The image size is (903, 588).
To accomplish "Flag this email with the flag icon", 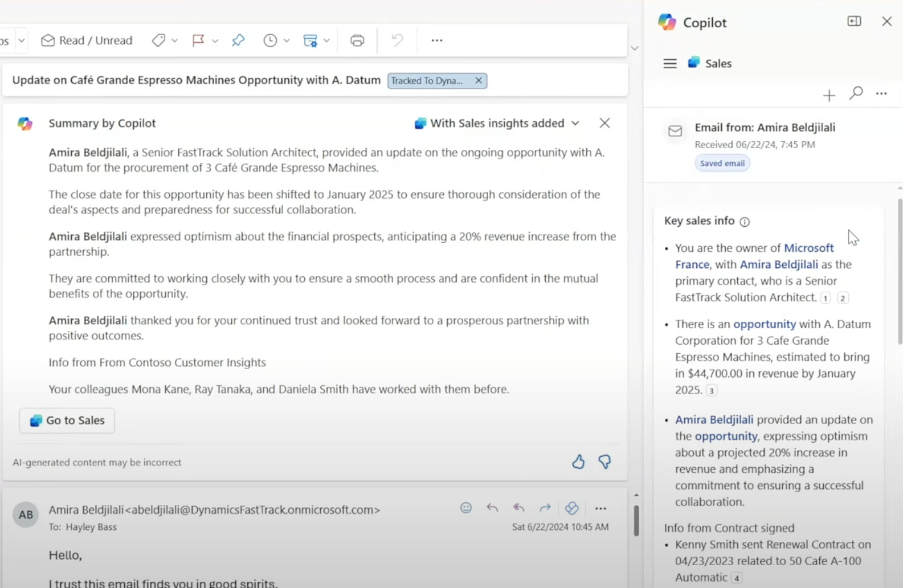I will 198,40.
